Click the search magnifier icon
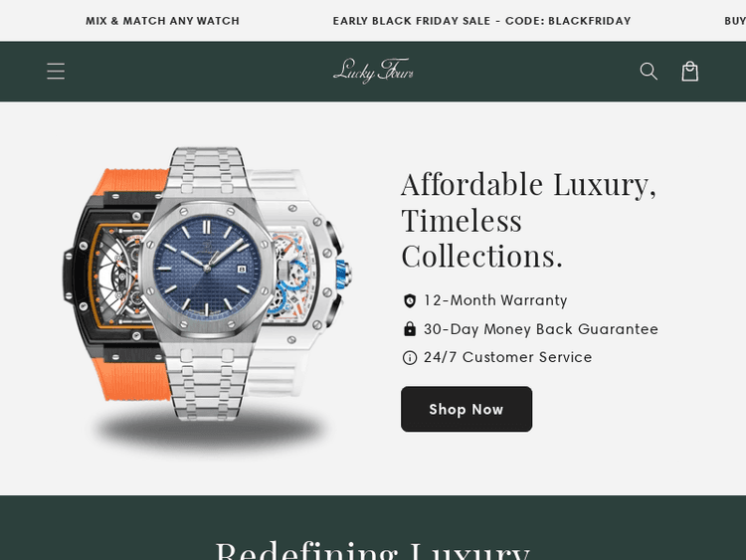 (648, 72)
